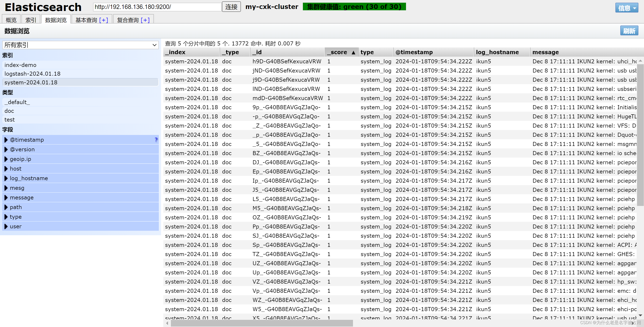Toggle the logstash-2024.01.18 index filter

[x=32, y=74]
